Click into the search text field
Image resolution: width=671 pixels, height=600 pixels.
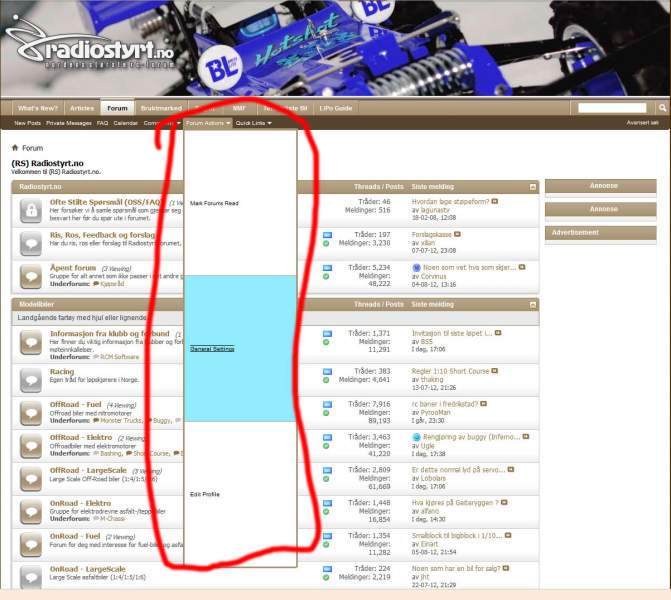(x=613, y=108)
